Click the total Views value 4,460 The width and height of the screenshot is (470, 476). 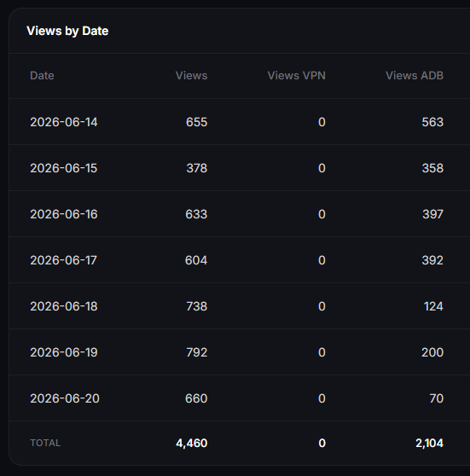192,444
